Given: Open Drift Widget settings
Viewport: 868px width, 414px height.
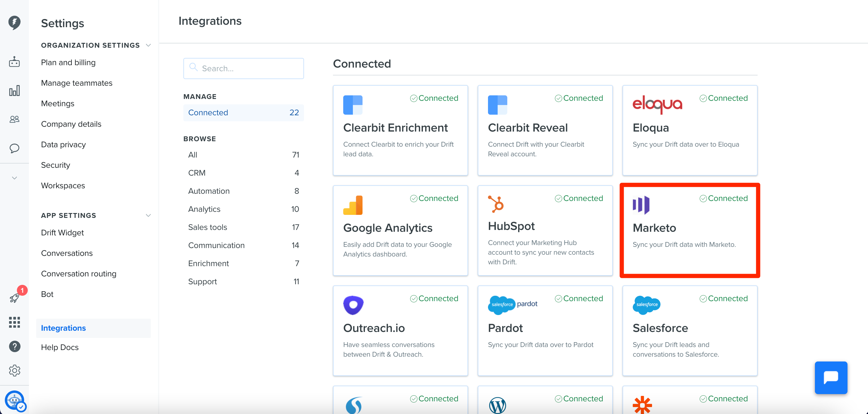Looking at the screenshot, I should (x=62, y=233).
